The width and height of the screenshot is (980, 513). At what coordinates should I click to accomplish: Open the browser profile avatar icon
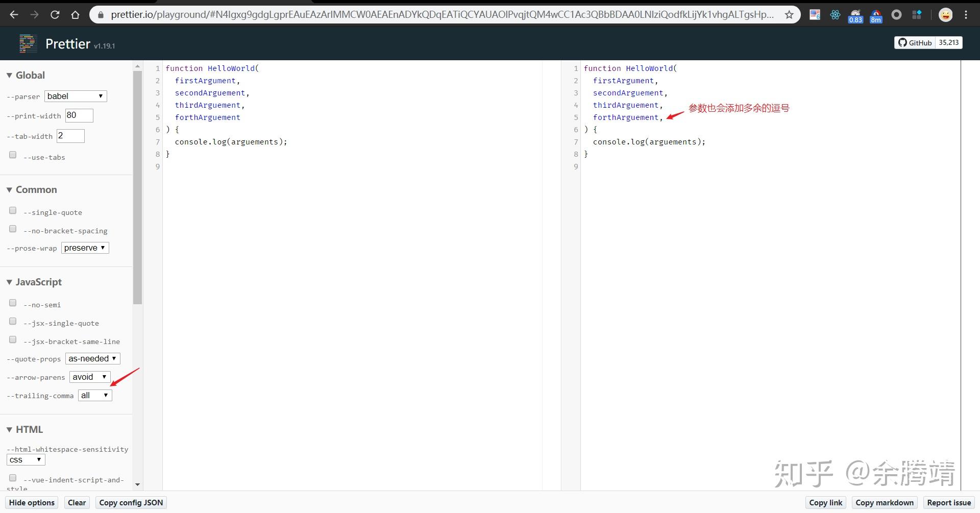(x=945, y=15)
